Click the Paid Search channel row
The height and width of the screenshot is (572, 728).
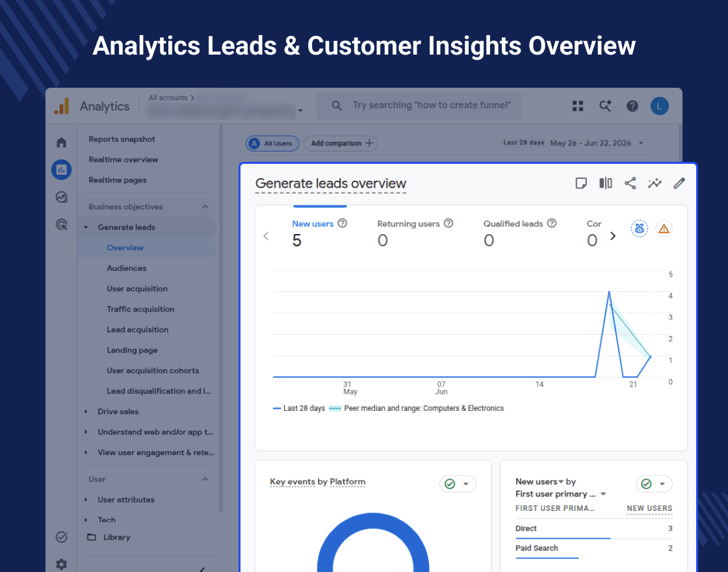click(x=594, y=549)
